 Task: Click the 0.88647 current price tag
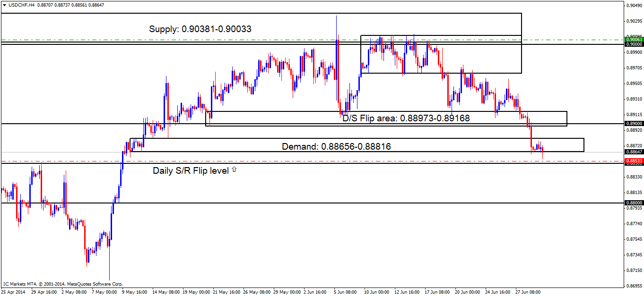point(634,152)
